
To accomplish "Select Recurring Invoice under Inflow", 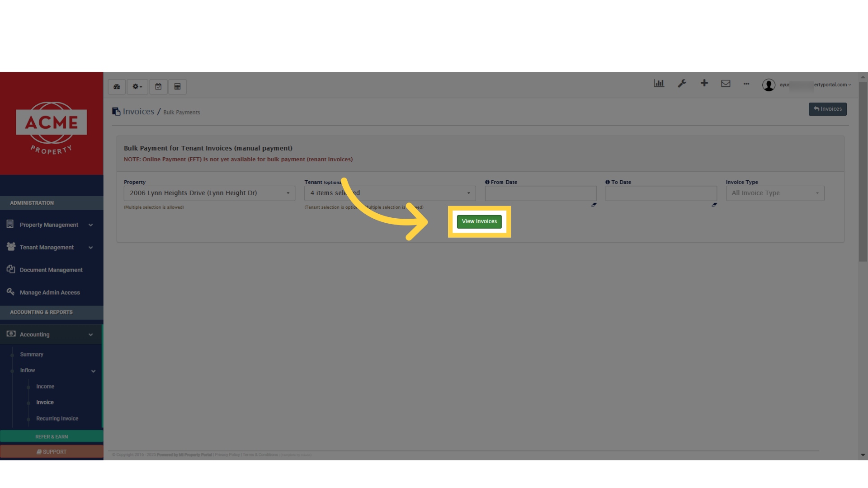I will (57, 419).
